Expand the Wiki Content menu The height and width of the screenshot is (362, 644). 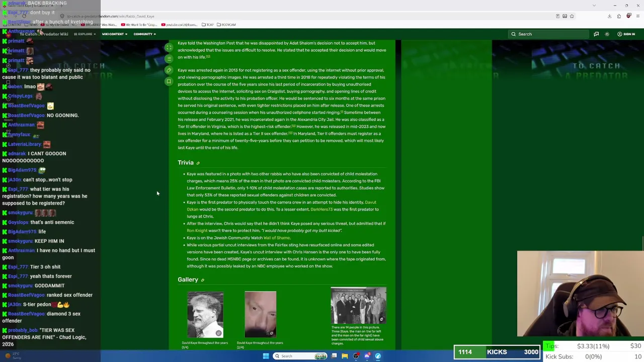pos(114,34)
